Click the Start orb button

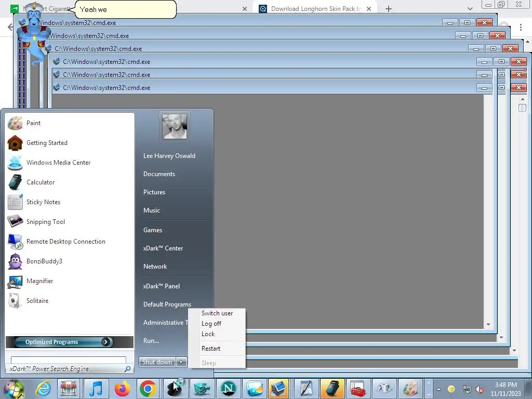pos(14,390)
